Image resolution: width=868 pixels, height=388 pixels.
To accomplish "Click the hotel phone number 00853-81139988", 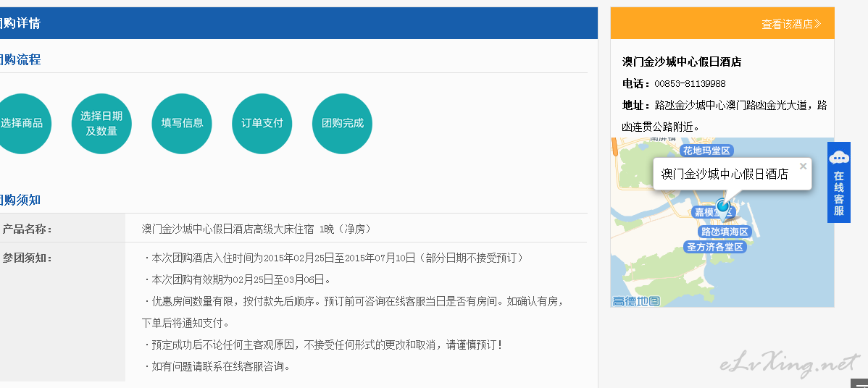I will tap(690, 84).
